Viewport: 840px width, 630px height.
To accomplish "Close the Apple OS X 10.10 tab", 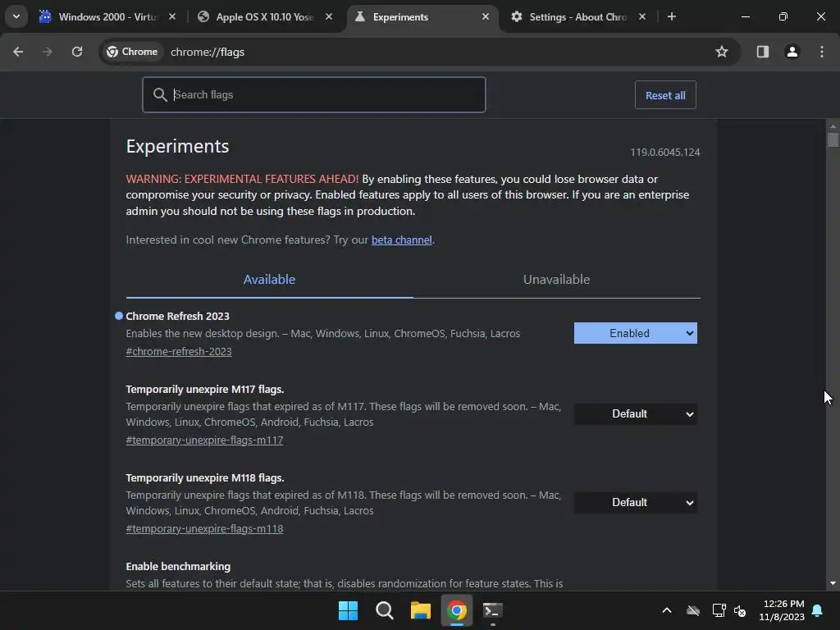I will pyautogui.click(x=329, y=16).
